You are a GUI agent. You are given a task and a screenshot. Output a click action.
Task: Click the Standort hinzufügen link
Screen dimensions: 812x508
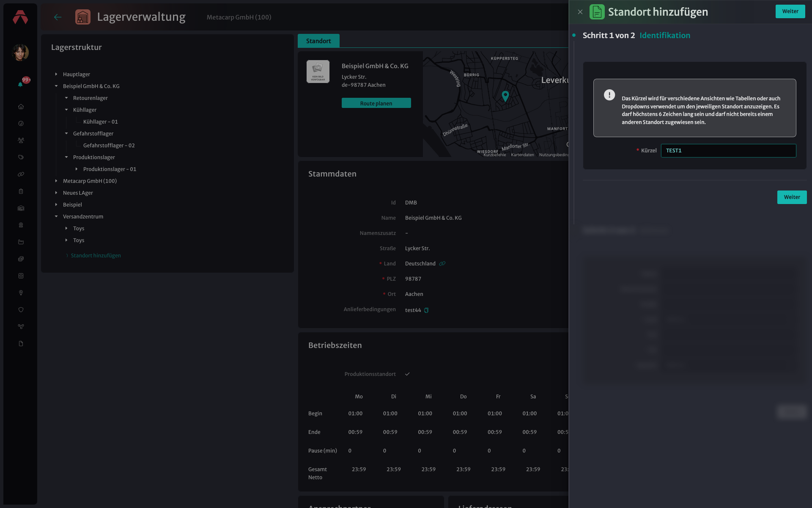96,256
